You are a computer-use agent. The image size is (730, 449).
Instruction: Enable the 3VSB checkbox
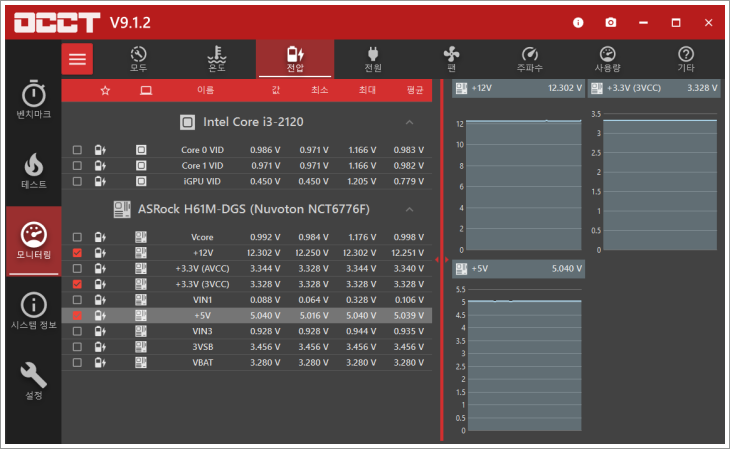[77, 347]
